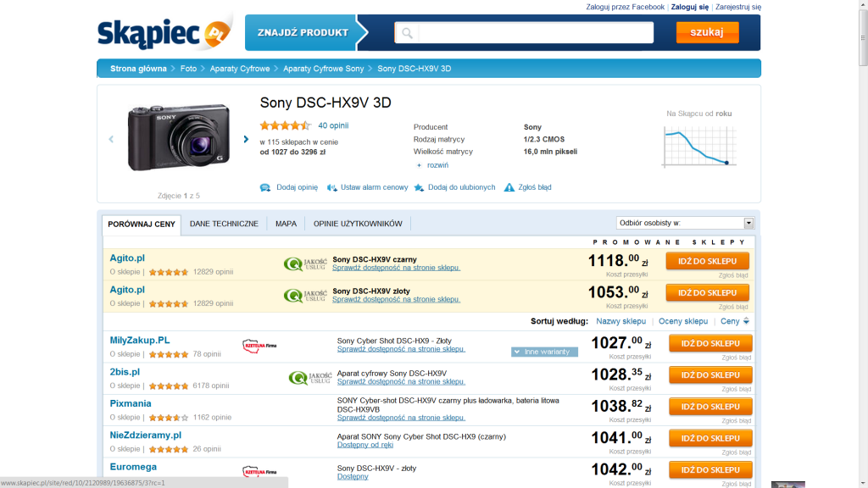Click the Dodaj do ulubionych star icon
868x488 pixels.
click(419, 187)
